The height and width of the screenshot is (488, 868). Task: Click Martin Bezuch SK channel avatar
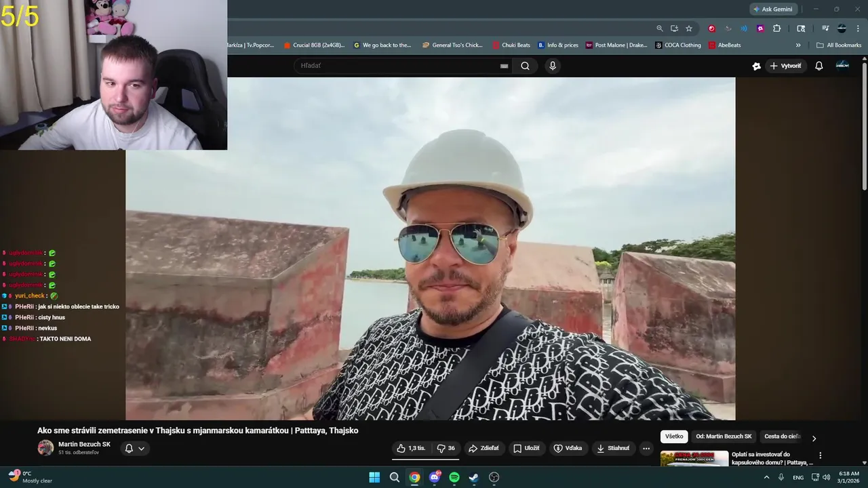click(x=45, y=447)
